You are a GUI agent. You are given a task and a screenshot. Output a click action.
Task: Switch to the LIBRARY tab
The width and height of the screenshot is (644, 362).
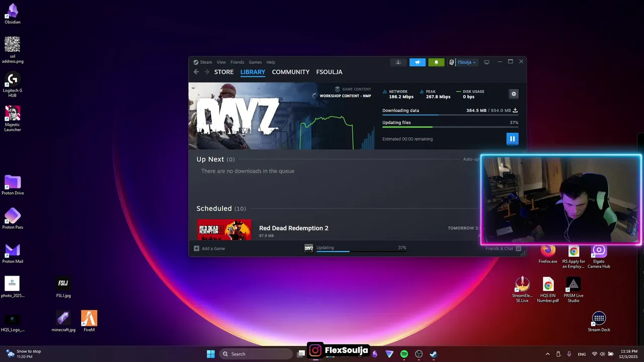pyautogui.click(x=253, y=72)
